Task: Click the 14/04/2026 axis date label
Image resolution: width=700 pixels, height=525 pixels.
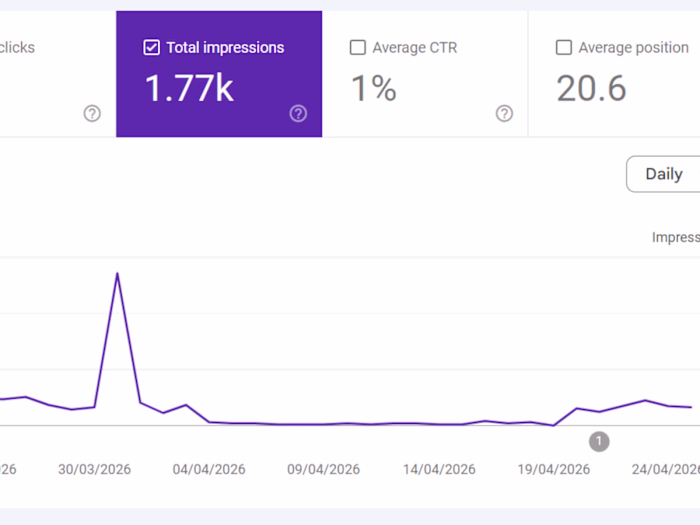Action: tap(439, 469)
